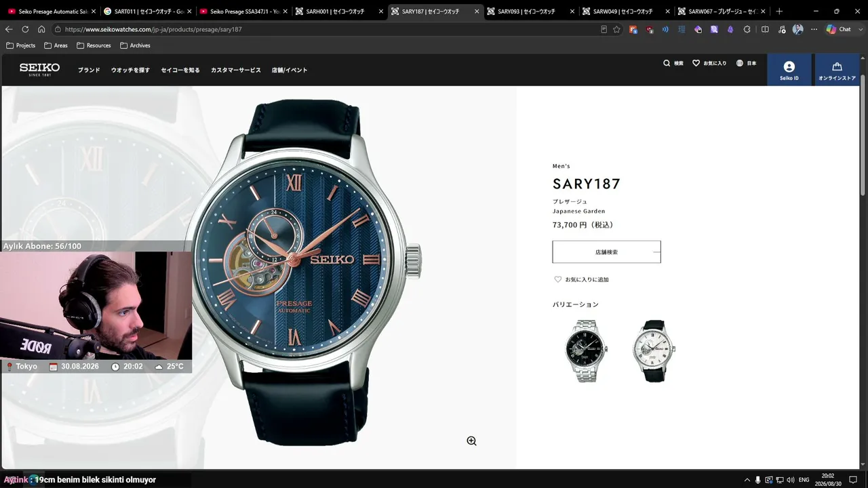The height and width of the screenshot is (488, 868).
Task: Open the Resources bookmarks folder
Action: pyautogui.click(x=94, y=45)
